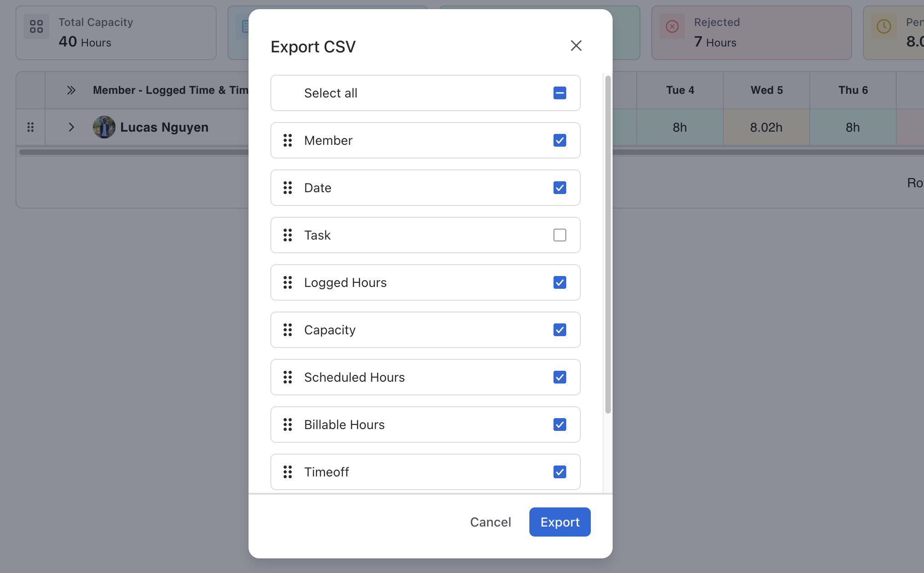Screen dimensions: 924x573
Task: Uncheck the Member column checkbox
Action: tap(560, 140)
